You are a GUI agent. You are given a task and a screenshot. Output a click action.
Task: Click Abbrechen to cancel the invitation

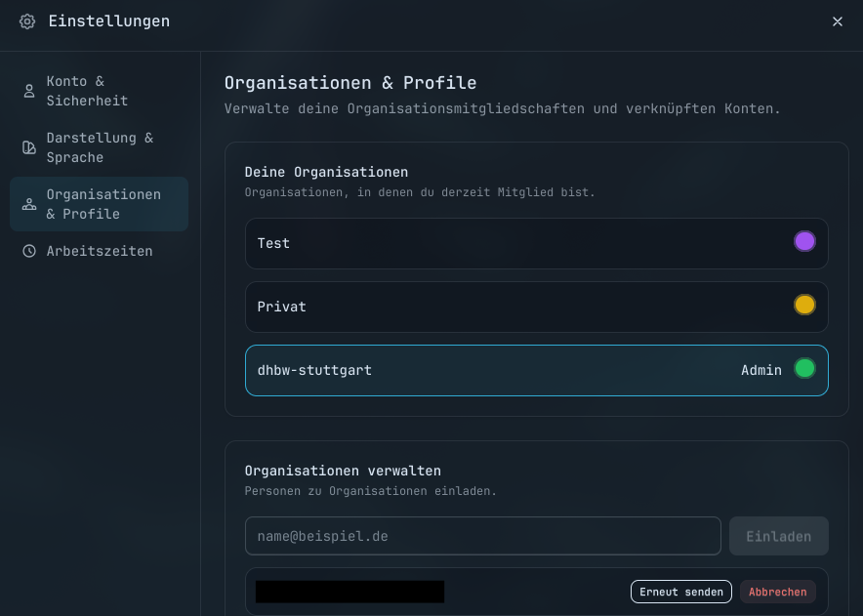(x=778, y=592)
